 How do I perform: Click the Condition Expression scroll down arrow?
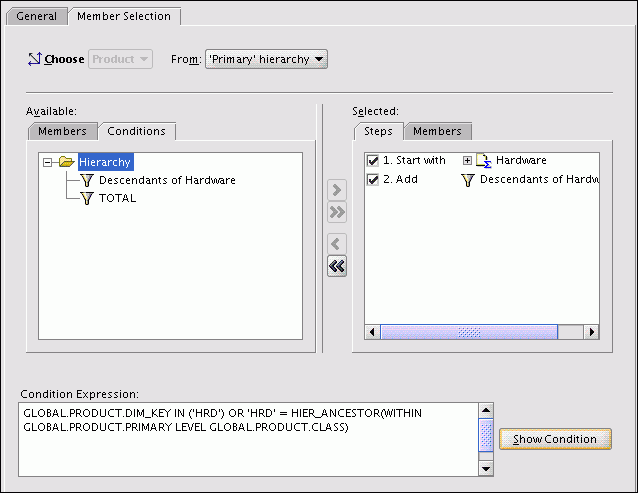coord(486,468)
